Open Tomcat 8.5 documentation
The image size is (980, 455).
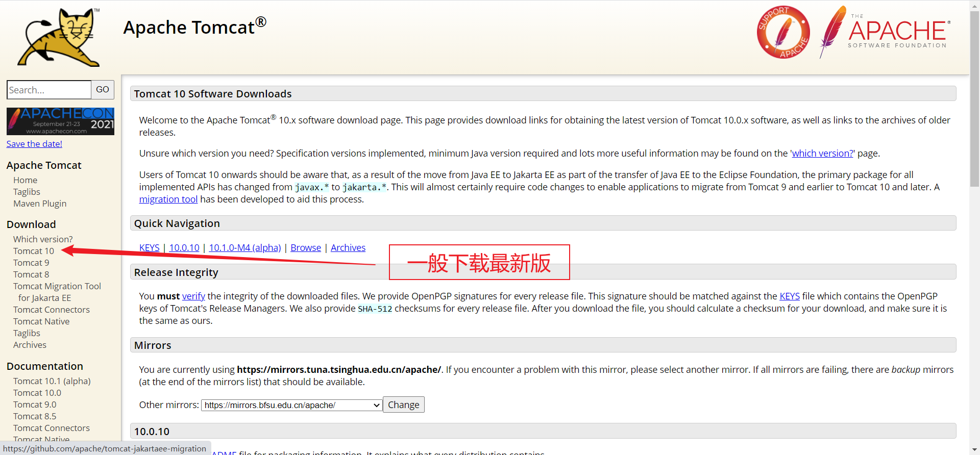coord(35,416)
